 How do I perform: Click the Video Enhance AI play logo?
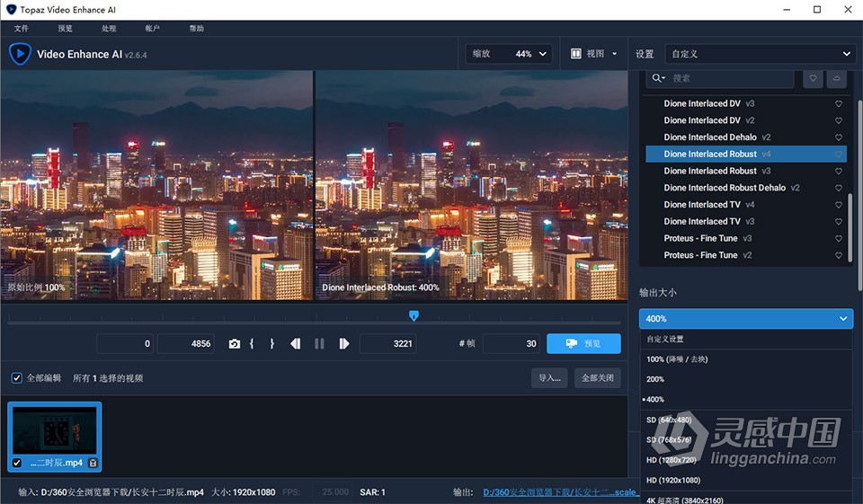(x=21, y=54)
